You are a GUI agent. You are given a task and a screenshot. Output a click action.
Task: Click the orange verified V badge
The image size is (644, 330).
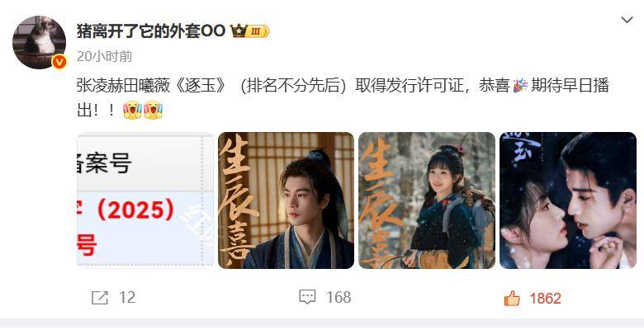(x=59, y=62)
